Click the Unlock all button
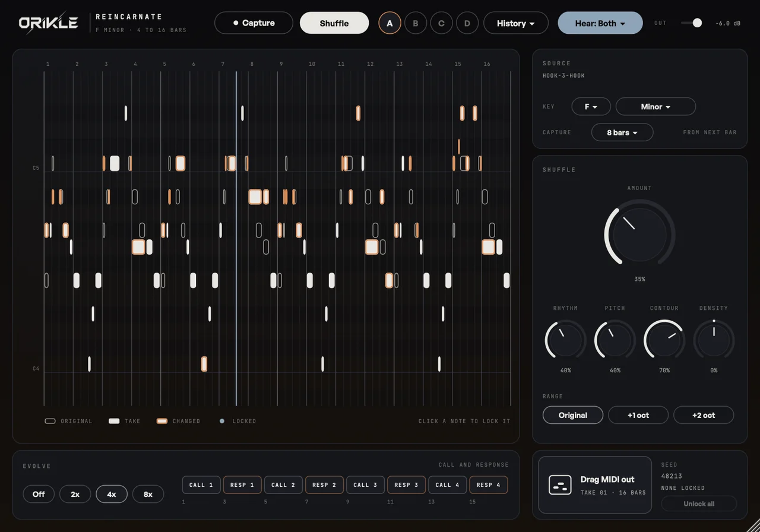The width and height of the screenshot is (760, 532). point(699,503)
